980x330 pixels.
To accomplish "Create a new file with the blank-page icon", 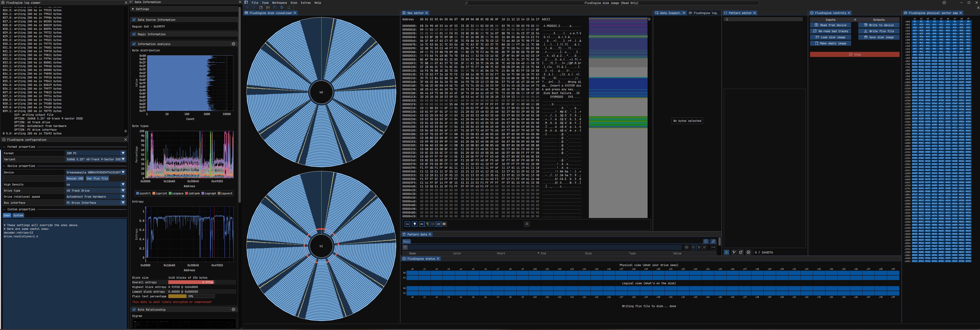I will point(261,8).
